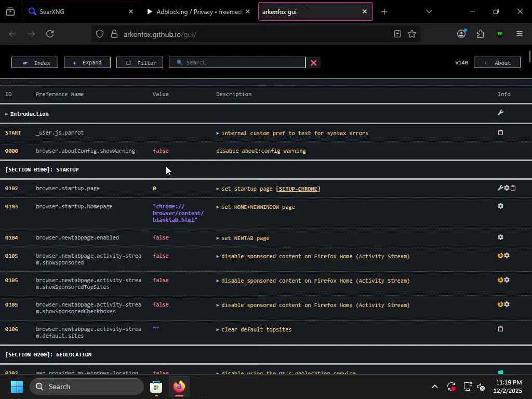Click the page's vertical scrollbar thumb

coord(530,57)
